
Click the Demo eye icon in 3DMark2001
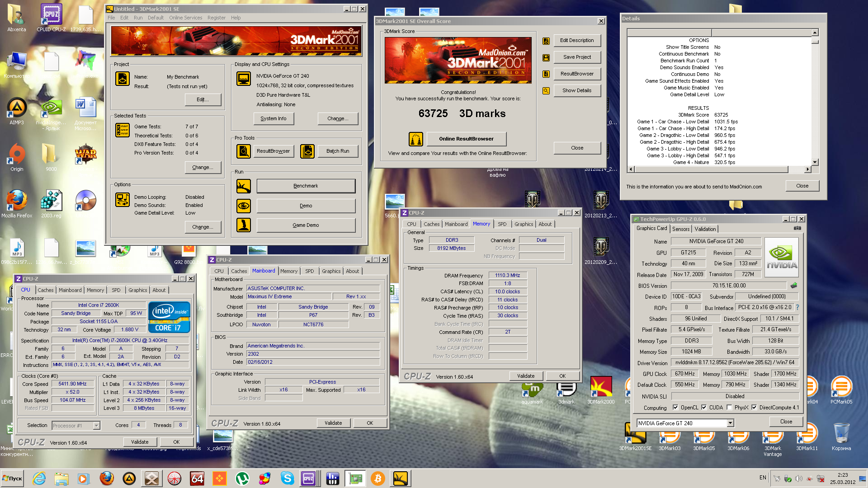[x=243, y=206]
